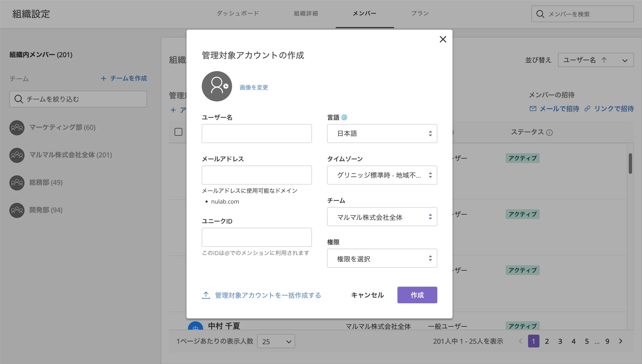The height and width of the screenshot is (364, 642).
Task: Switch to the 組織詳細 tab
Action: click(x=306, y=13)
